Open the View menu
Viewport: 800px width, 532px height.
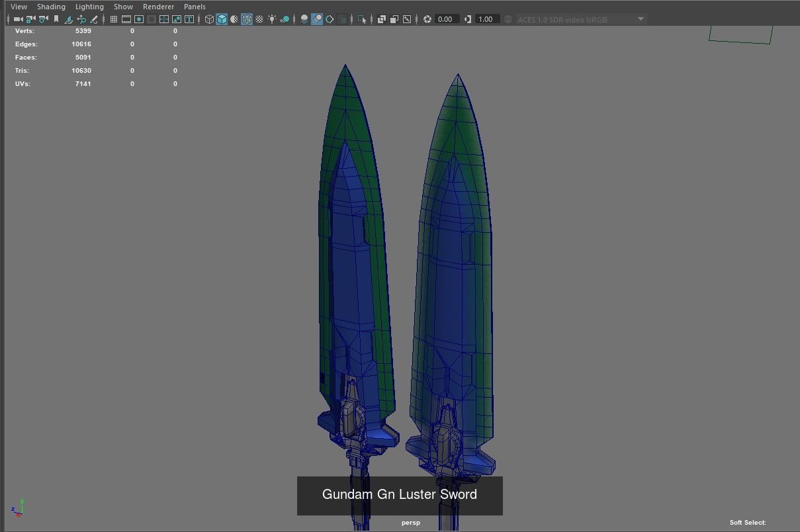pos(19,7)
